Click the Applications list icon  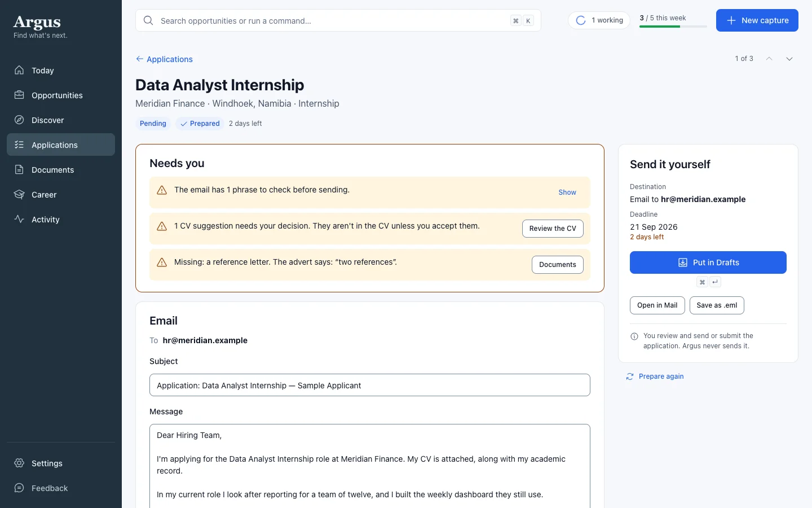pos(19,144)
